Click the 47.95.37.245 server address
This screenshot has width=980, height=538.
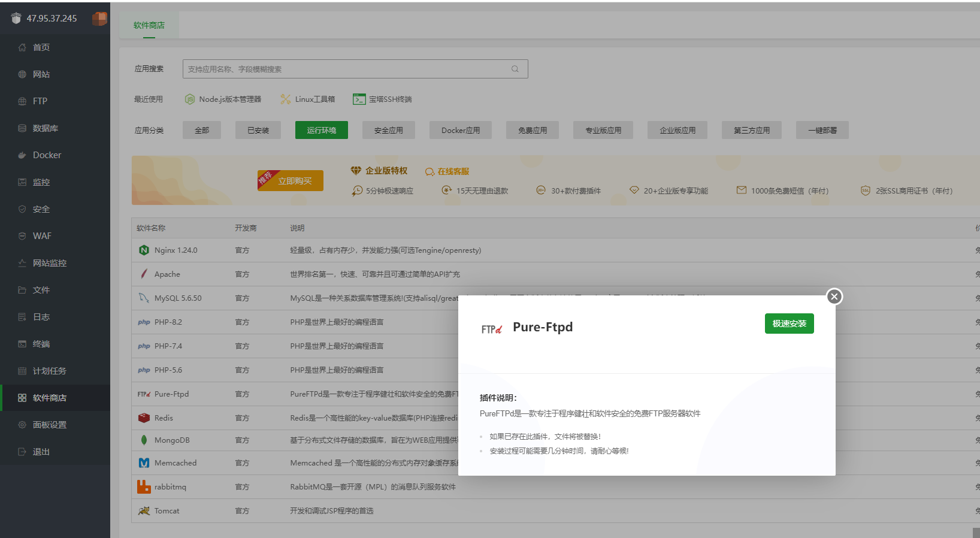(x=52, y=19)
